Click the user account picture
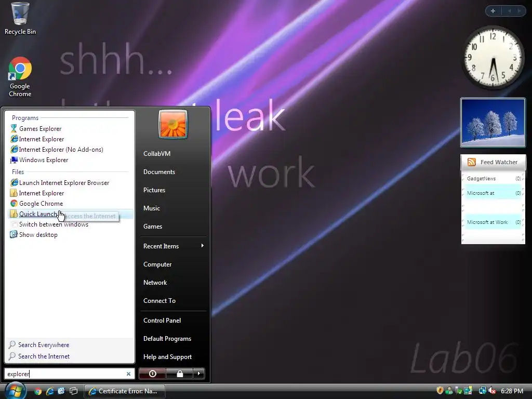Viewport: 532px width, 399px height. point(172,124)
